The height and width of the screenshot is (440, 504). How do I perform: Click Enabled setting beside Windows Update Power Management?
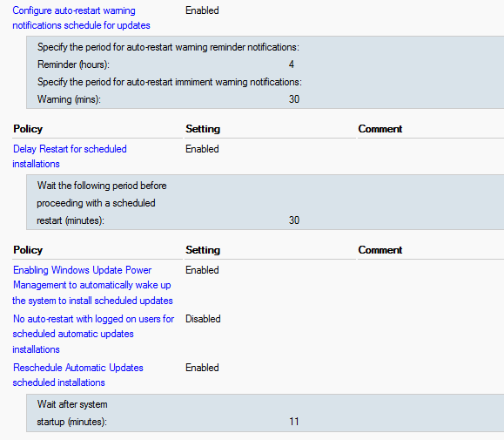[x=202, y=270]
